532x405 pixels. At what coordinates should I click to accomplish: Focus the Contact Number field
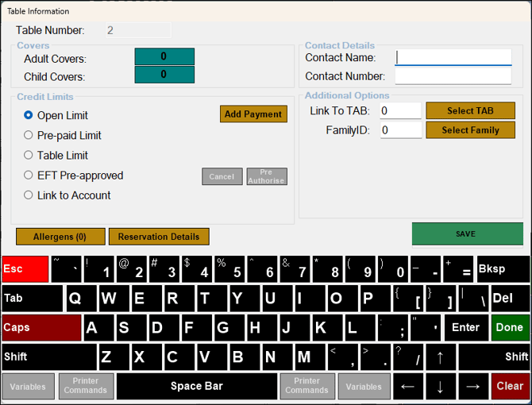click(453, 76)
